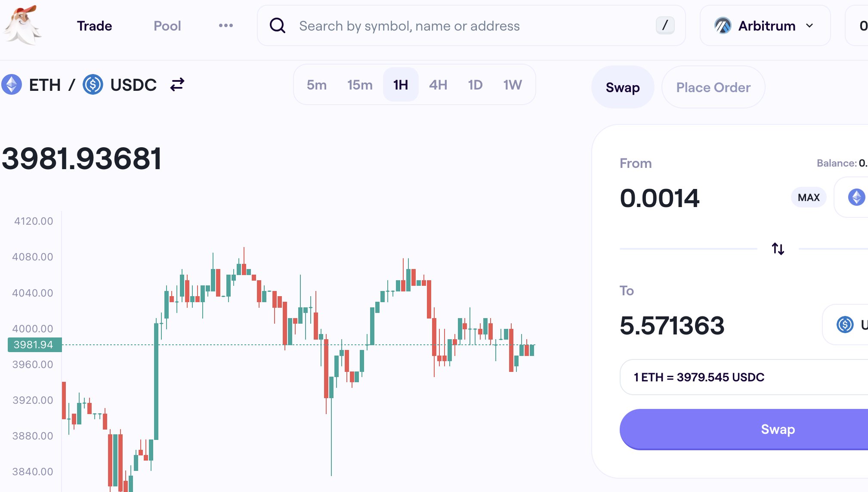Click the 3981.94 price marker label
Screen dimensions: 868x492
[x=34, y=345]
